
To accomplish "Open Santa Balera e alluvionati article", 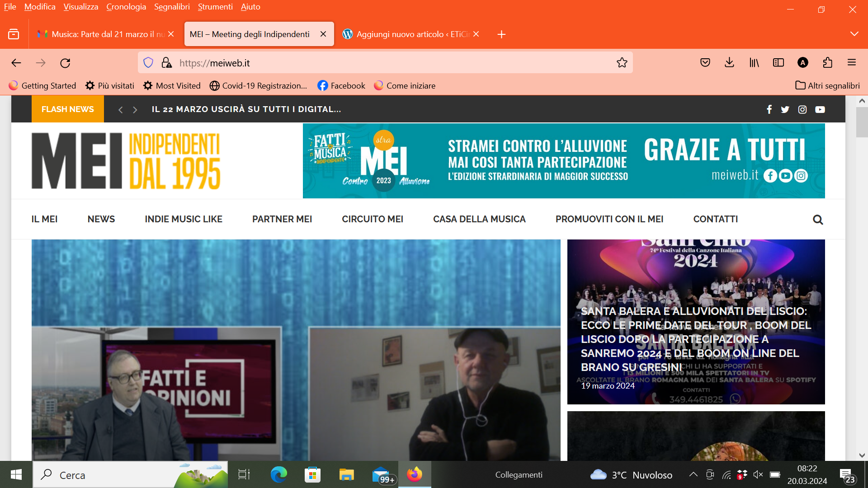I will click(696, 339).
